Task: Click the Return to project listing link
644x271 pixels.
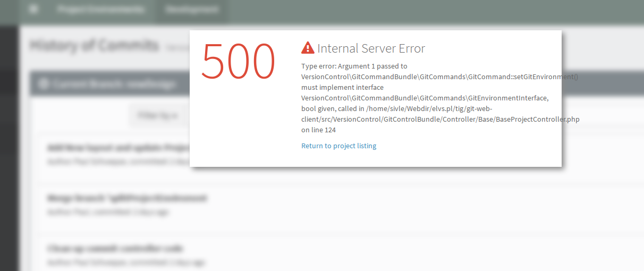Action: 338,146
